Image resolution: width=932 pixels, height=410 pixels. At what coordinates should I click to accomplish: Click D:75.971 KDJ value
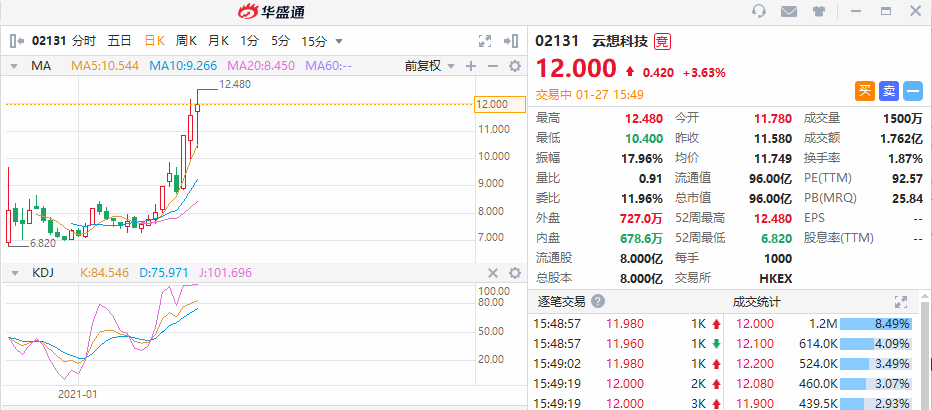tap(163, 273)
